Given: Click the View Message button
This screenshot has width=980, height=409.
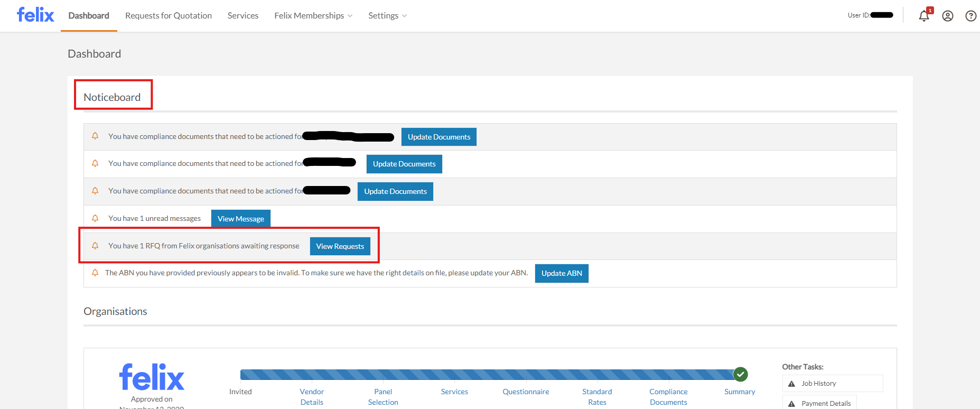Looking at the screenshot, I should (x=241, y=219).
